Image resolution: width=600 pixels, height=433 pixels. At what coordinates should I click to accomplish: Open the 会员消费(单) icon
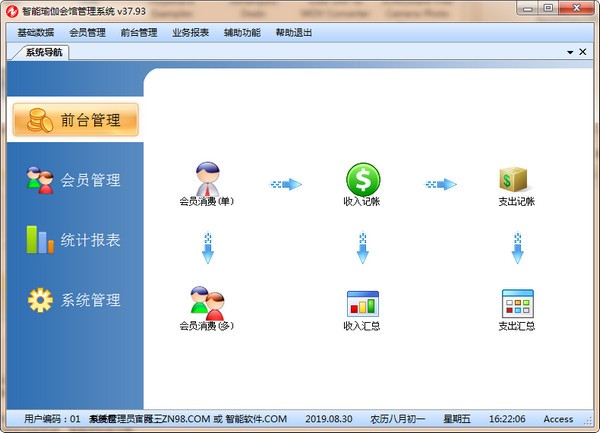207,180
